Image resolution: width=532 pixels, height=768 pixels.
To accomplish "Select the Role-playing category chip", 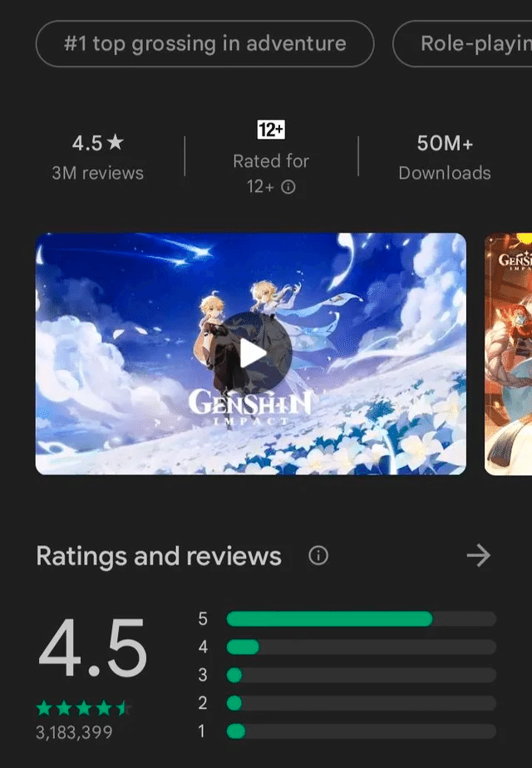I will (462, 43).
